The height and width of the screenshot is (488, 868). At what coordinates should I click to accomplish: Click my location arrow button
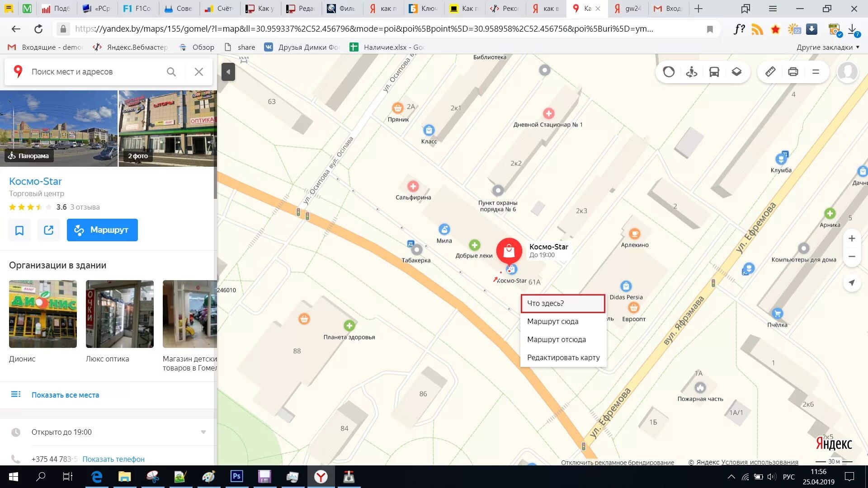(x=852, y=283)
